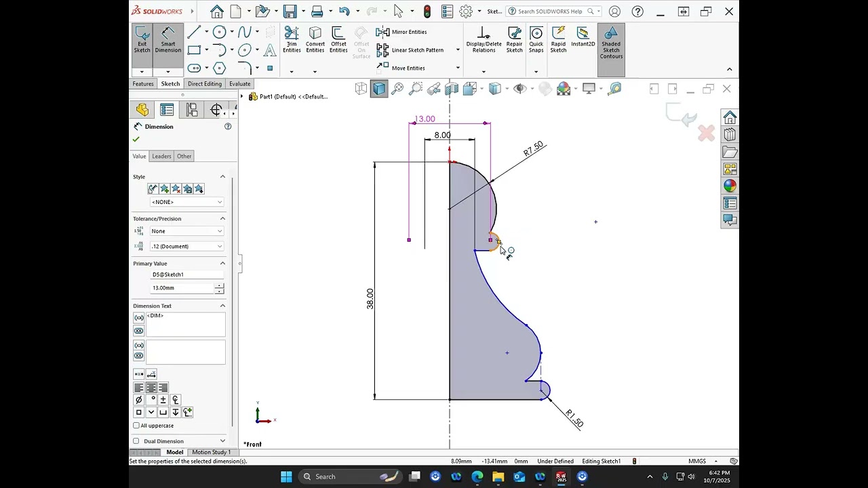Collapse the Dimension Text section
This screenshot has height=488, width=868.
pos(222,306)
